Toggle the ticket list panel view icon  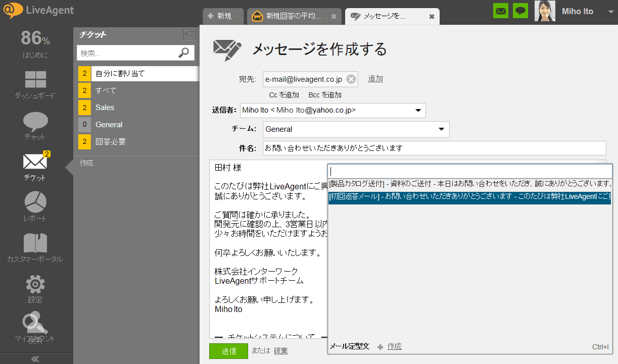189,34
